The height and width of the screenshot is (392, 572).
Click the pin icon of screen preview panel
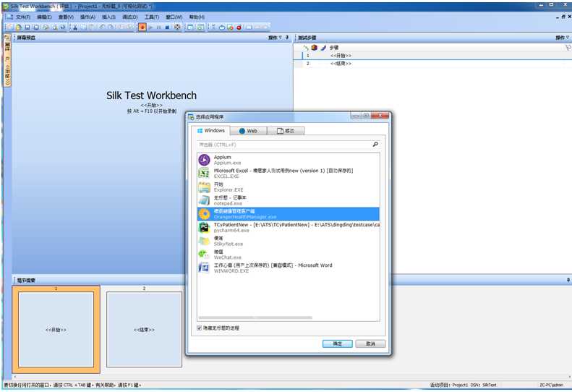287,37
